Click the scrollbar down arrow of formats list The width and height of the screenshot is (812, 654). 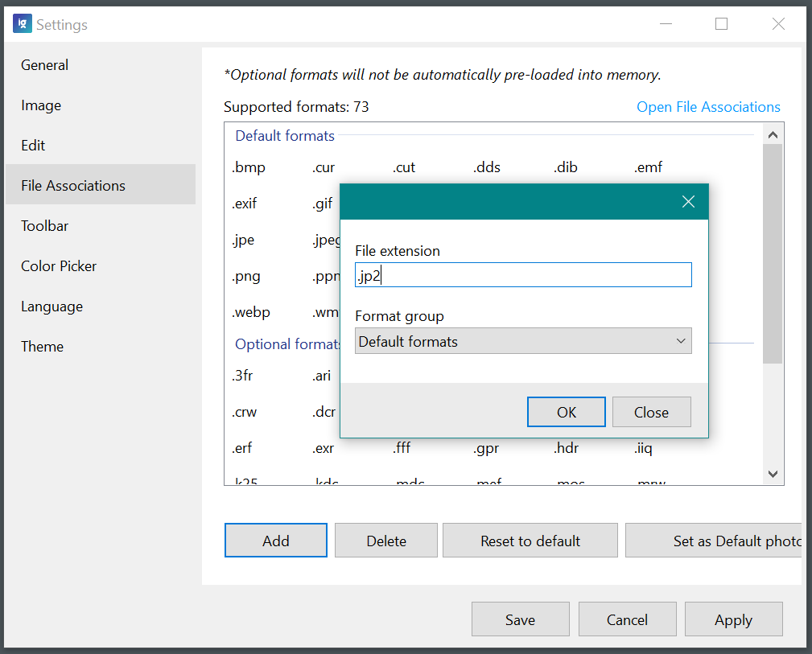[773, 474]
